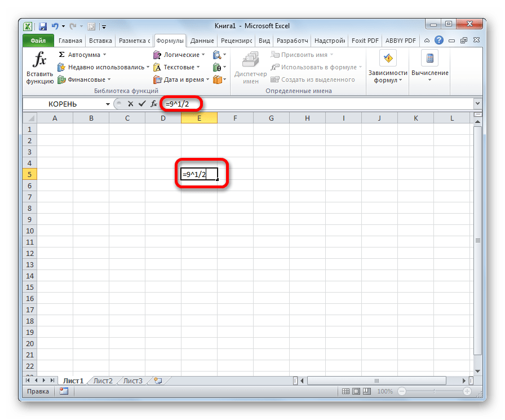Click the fx icon in formula bar
The image size is (505, 420).
tap(153, 104)
